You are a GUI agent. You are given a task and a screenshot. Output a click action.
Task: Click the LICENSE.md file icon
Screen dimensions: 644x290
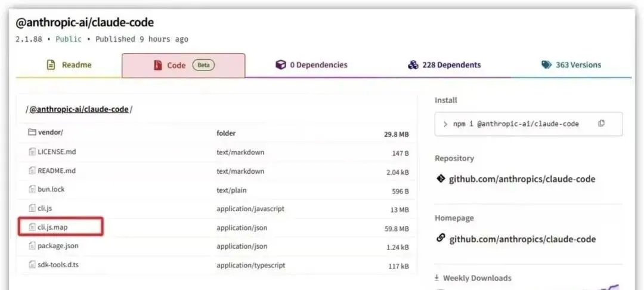point(32,152)
